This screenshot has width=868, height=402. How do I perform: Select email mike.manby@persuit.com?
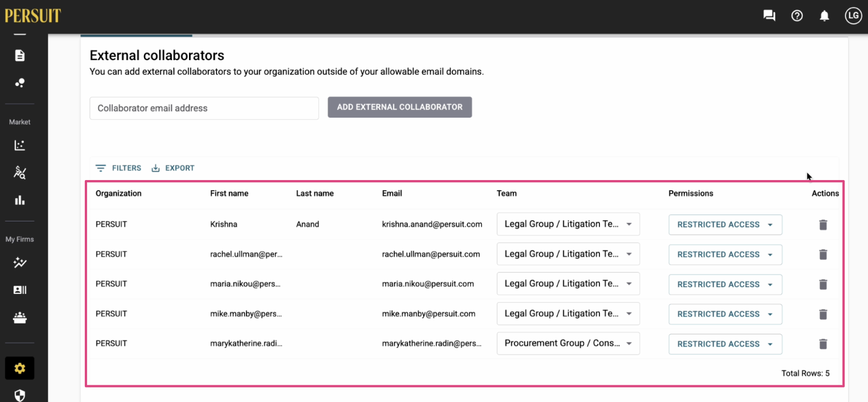(429, 314)
